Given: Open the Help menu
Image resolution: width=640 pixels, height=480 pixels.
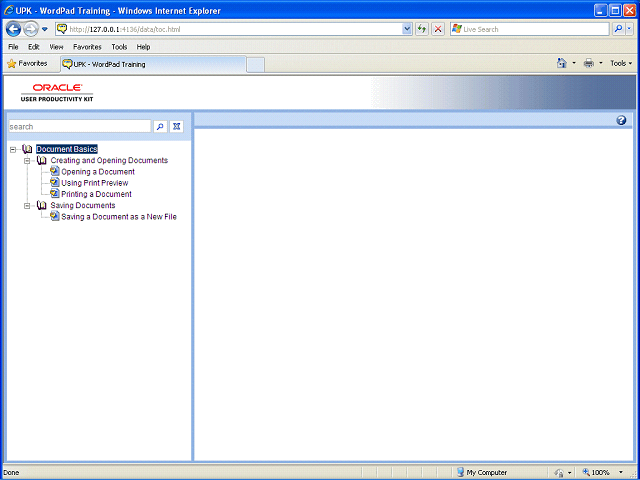Looking at the screenshot, I should (143, 47).
